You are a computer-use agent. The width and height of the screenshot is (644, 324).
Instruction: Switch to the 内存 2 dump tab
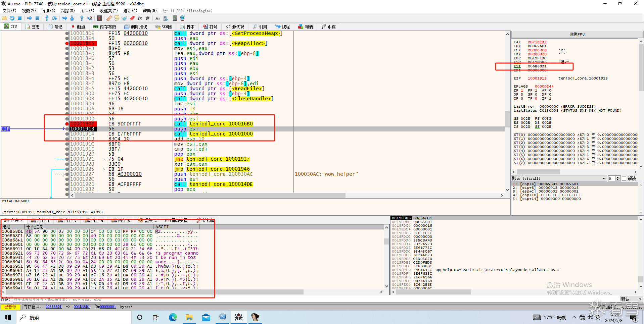[40, 220]
